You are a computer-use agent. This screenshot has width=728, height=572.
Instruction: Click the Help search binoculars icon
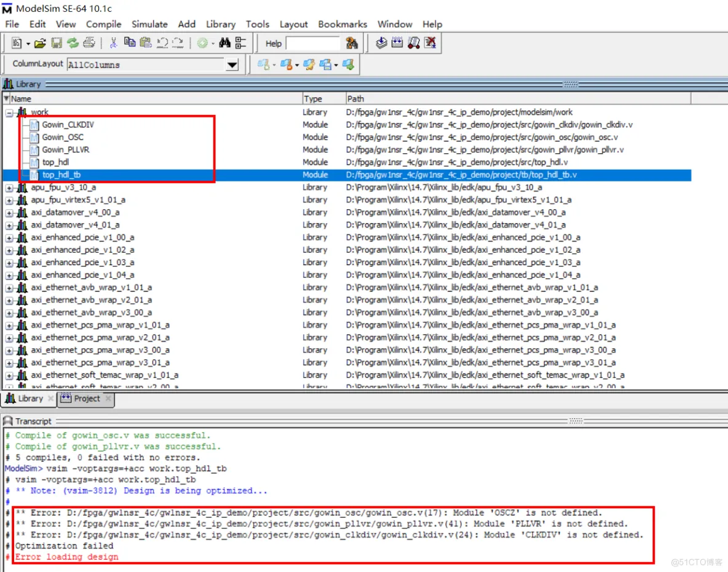pos(352,43)
